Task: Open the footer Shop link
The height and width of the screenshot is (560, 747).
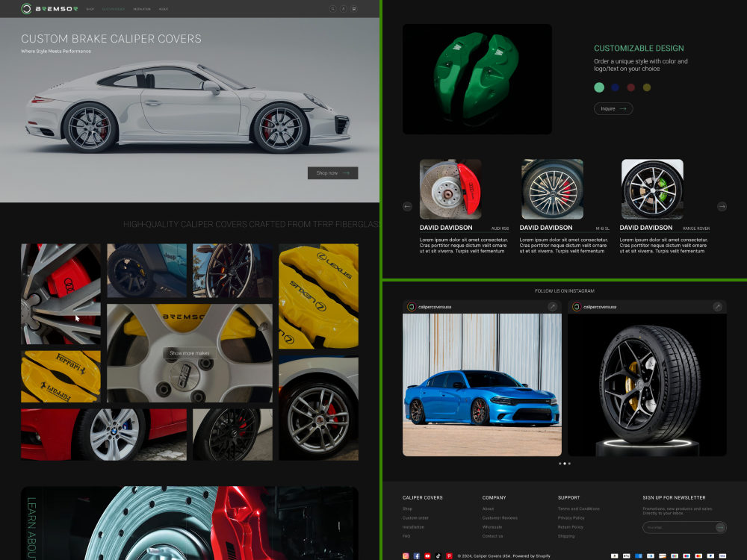Action: click(407, 508)
